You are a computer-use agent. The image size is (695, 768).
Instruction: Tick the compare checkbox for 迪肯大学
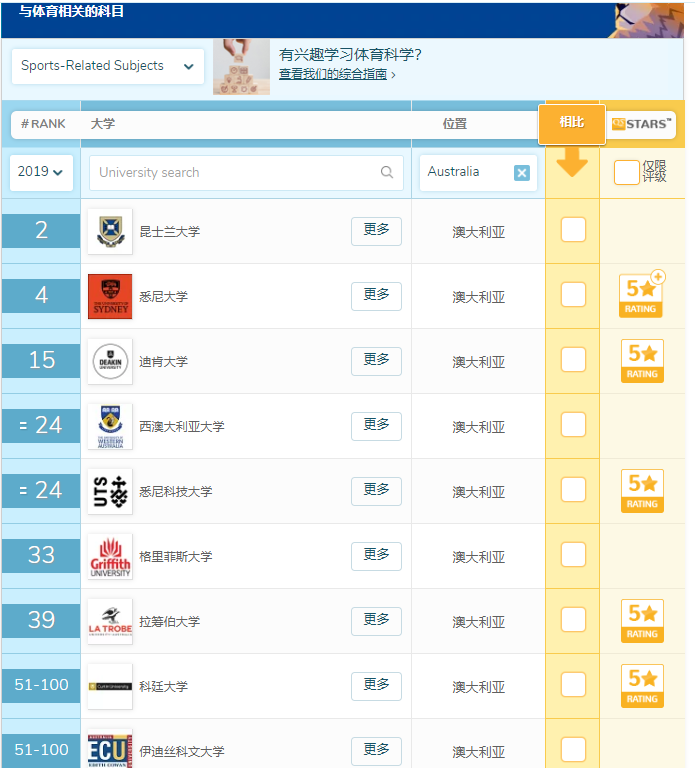tap(573, 360)
